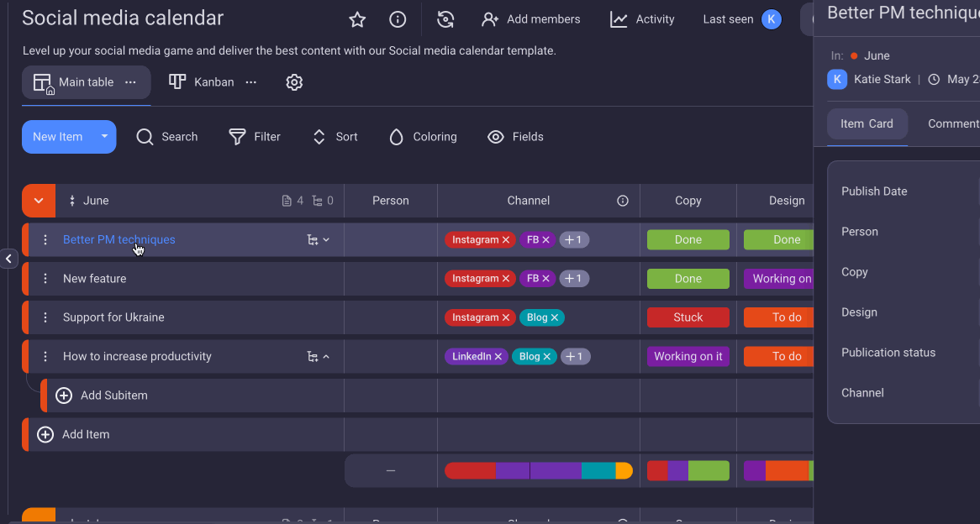Click Channel column info icon
The image size is (980, 524).
tap(623, 201)
